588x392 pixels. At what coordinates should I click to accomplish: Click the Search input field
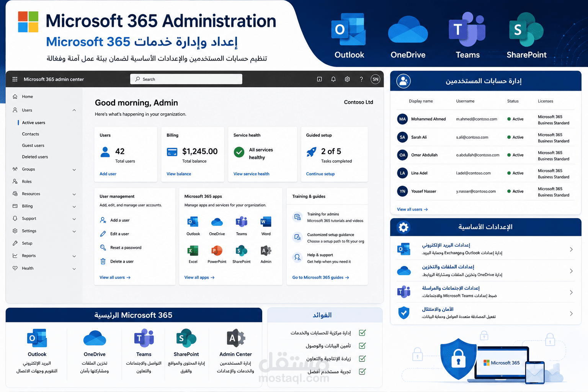pyautogui.click(x=186, y=79)
